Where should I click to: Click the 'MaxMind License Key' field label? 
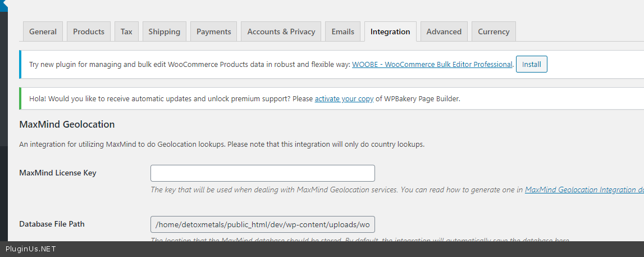pyautogui.click(x=58, y=173)
